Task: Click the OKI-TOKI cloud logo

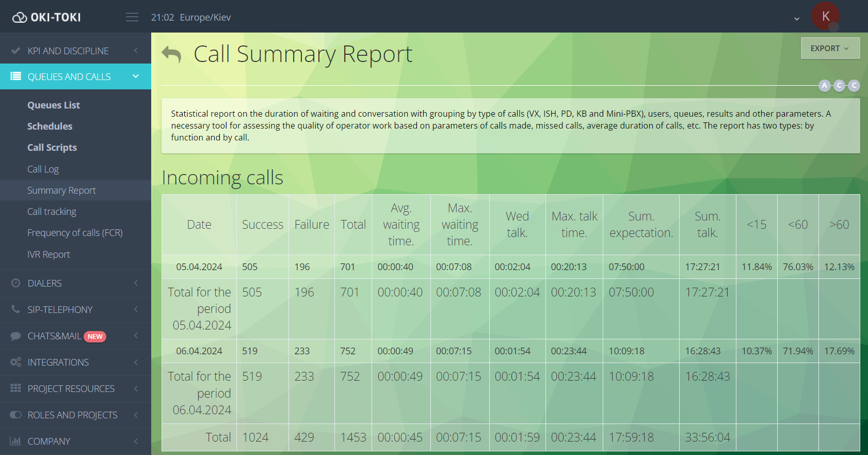Action: pyautogui.click(x=20, y=18)
